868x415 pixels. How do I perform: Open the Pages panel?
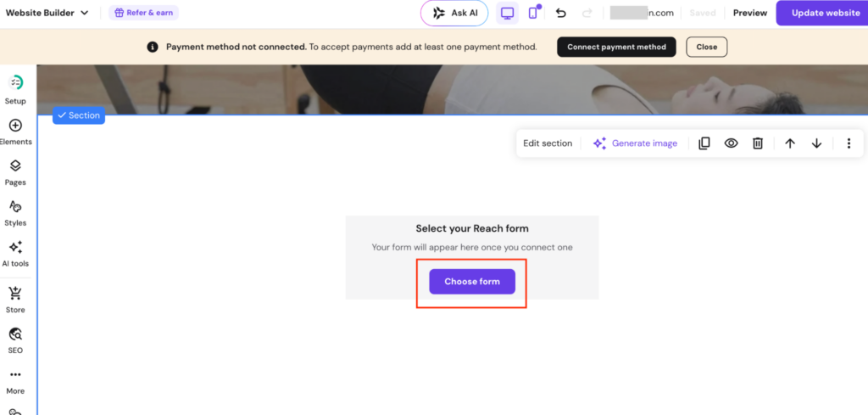[x=15, y=172]
